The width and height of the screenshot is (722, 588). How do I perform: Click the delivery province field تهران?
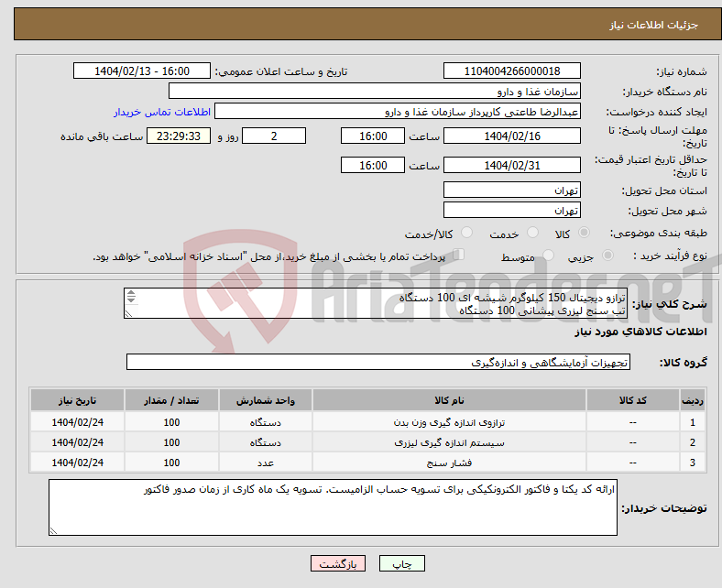pyautogui.click(x=511, y=190)
